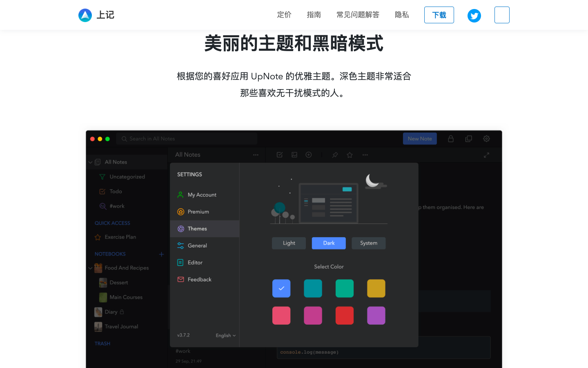Select the purple color swatch

[376, 316]
